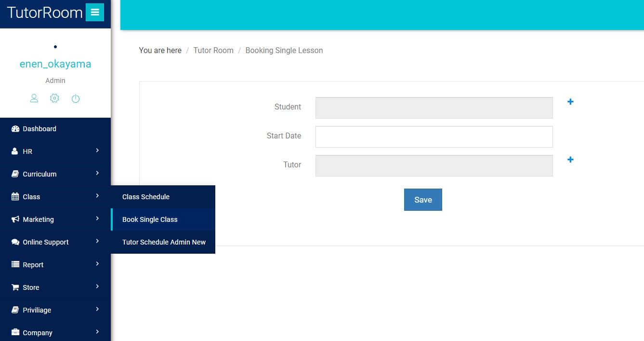Open the user profile icon under Admin
The width and height of the screenshot is (644, 341).
pyautogui.click(x=34, y=98)
